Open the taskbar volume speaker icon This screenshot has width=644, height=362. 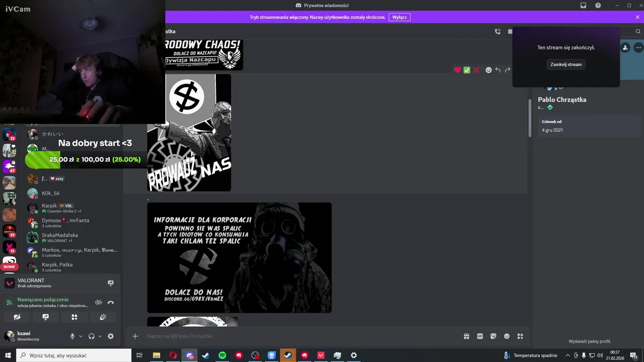600,355
